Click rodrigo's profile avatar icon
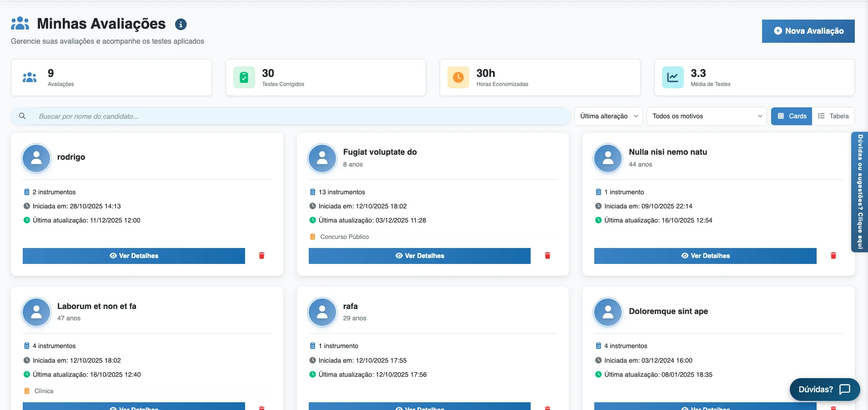The height and width of the screenshot is (410, 868). tap(36, 158)
